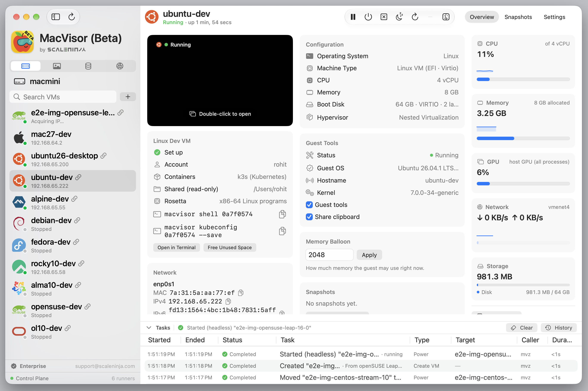
Task: Collapse the Tasks panel chevron
Action: pyautogui.click(x=149, y=328)
